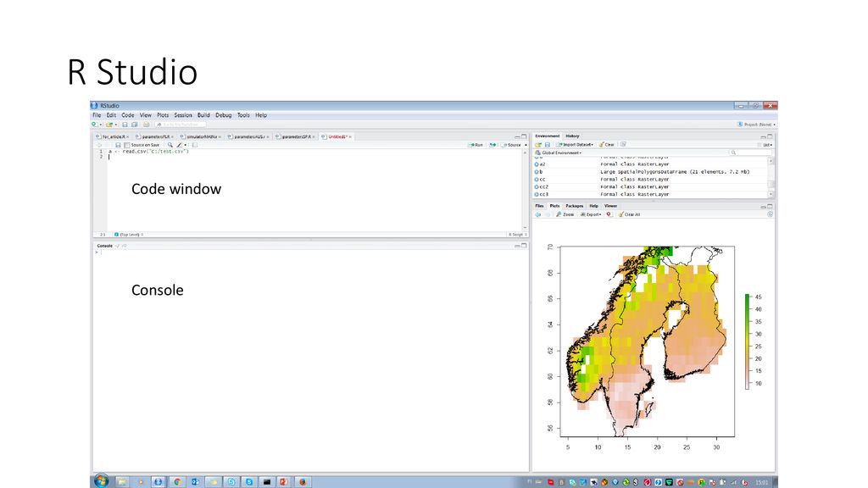Click the Compile Notebook icon in editor

195,145
